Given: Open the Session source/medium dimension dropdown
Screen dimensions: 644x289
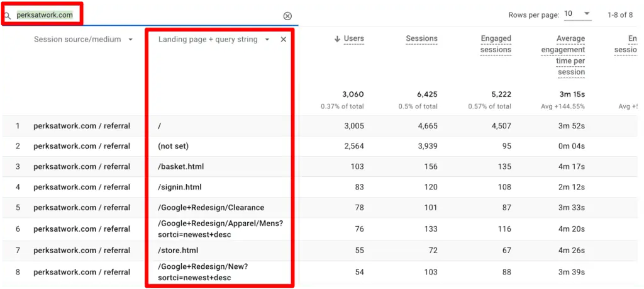Looking at the screenshot, I should pos(131,40).
